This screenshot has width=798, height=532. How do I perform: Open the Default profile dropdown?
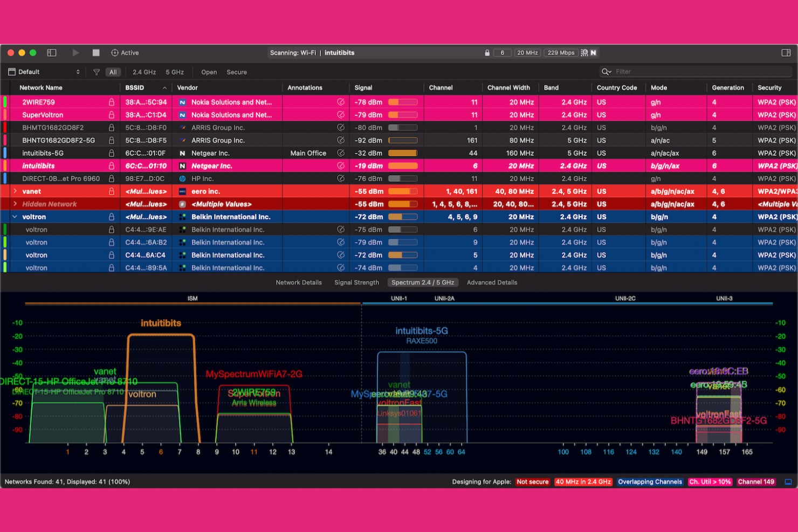point(44,72)
